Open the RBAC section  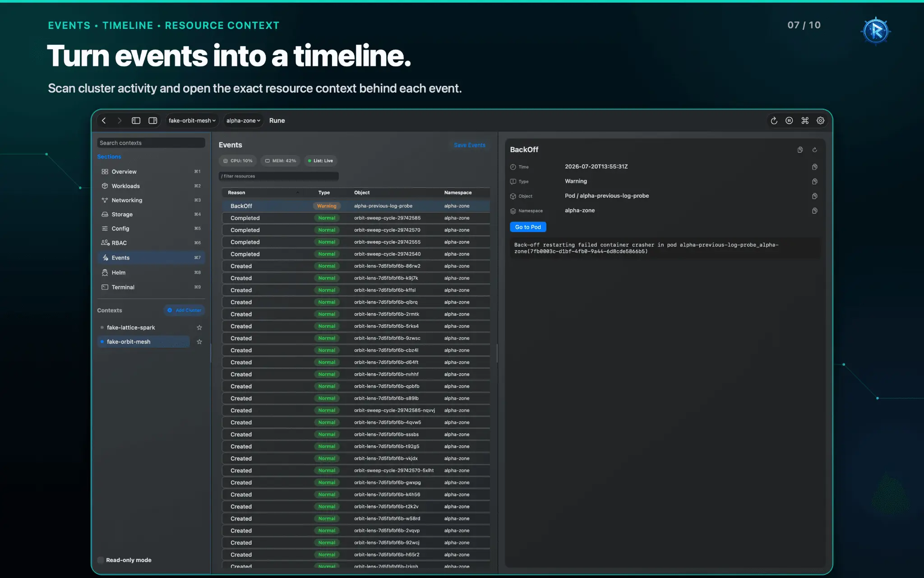point(151,243)
